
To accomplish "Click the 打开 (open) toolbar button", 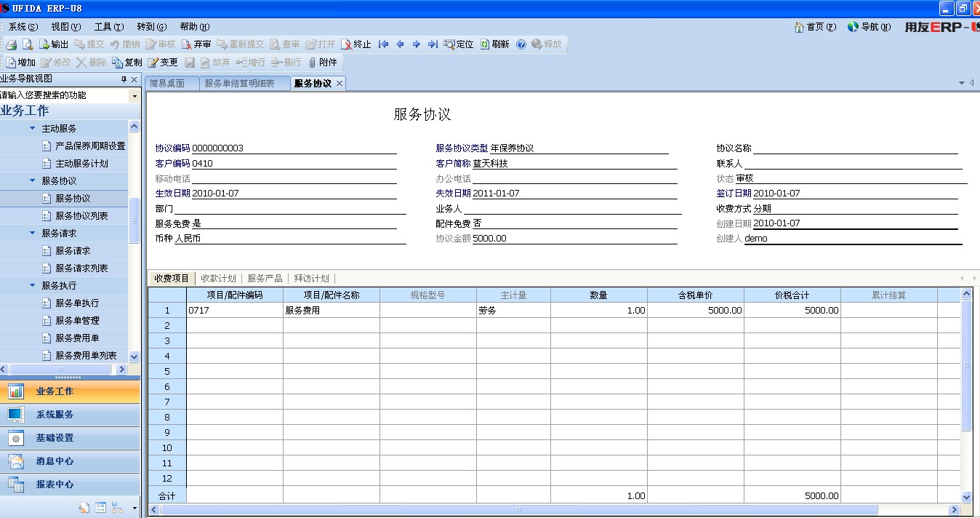I will point(321,44).
